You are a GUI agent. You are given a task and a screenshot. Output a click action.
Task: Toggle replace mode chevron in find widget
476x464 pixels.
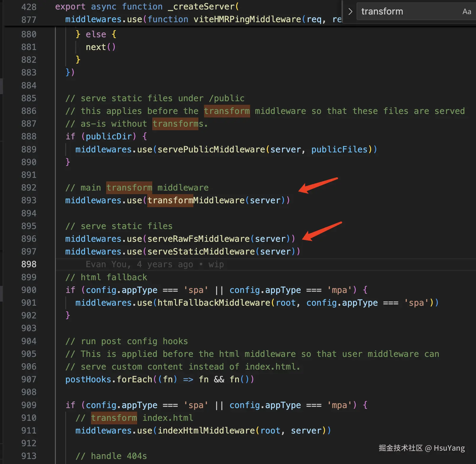click(350, 12)
